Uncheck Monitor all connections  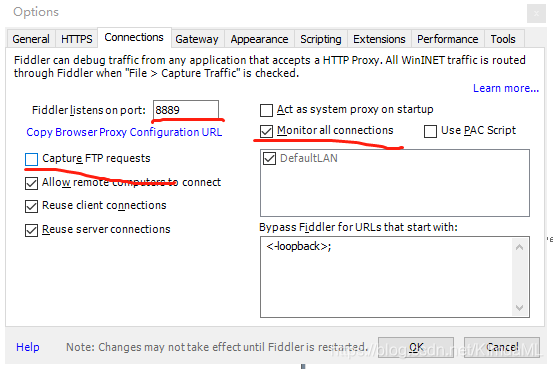tap(266, 131)
